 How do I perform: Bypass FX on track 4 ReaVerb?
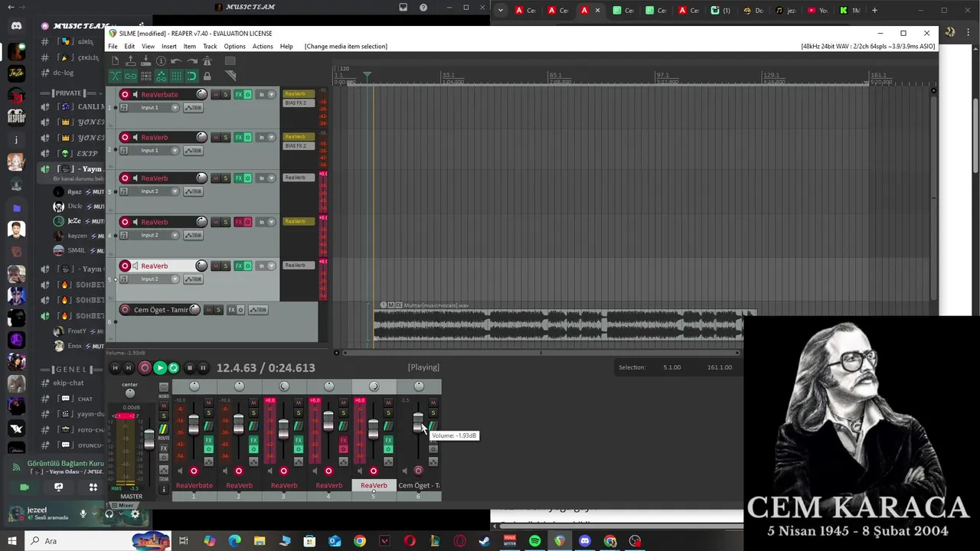tap(247, 222)
